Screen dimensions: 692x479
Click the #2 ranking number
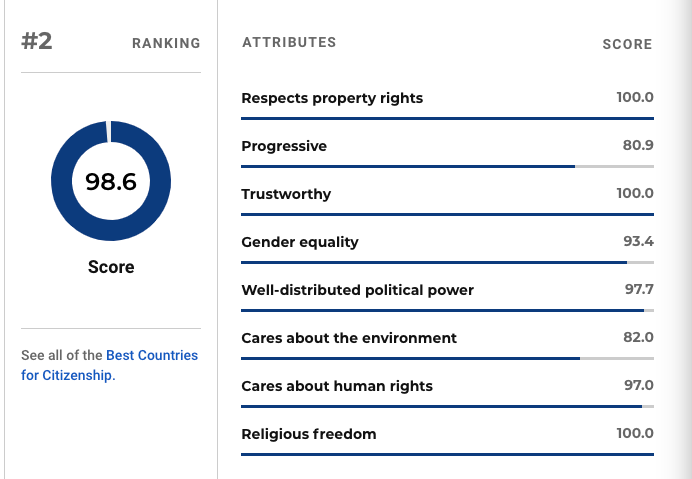37,41
